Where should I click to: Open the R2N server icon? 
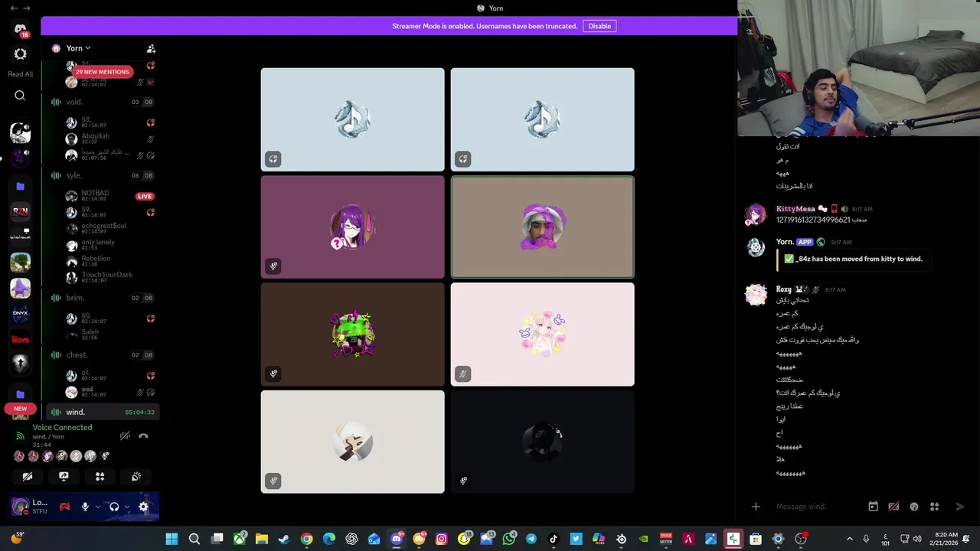21,211
